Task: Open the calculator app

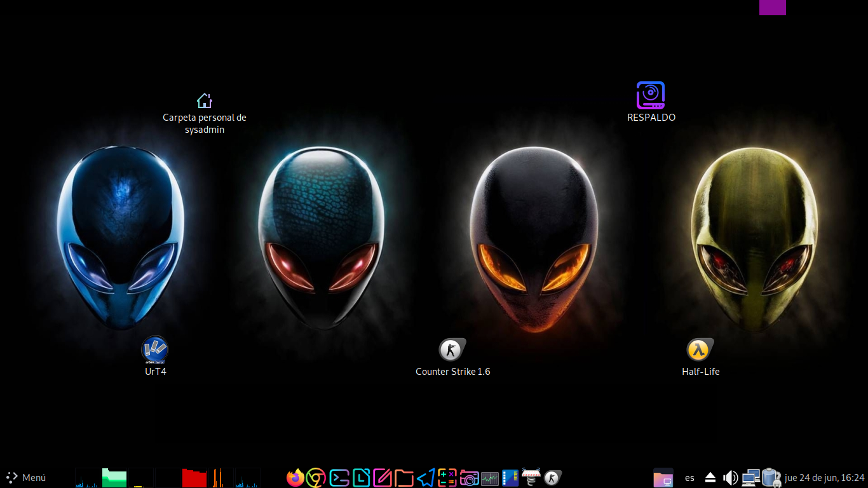Action: point(447,477)
